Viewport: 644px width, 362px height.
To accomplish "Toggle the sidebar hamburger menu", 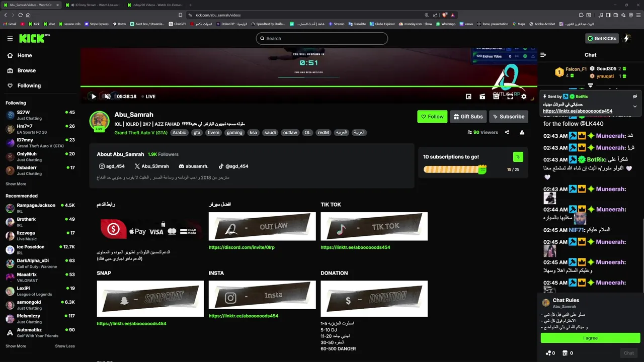I will tap(10, 38).
